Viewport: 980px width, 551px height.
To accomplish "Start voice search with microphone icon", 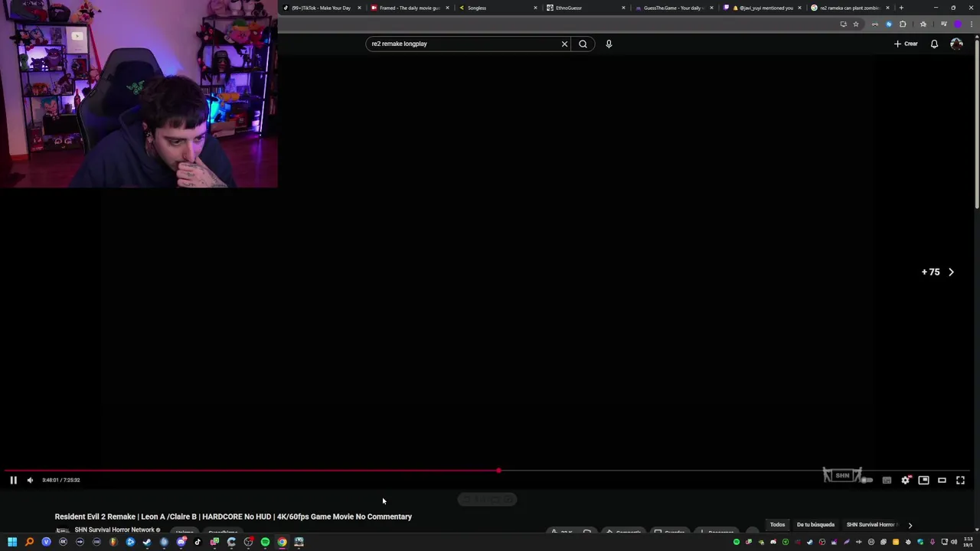I will point(609,44).
